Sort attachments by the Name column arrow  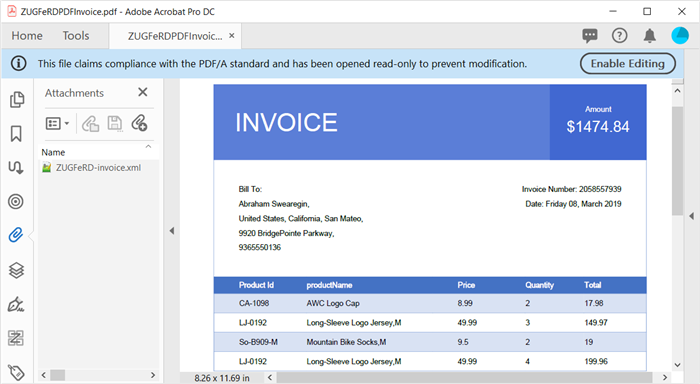(149, 147)
